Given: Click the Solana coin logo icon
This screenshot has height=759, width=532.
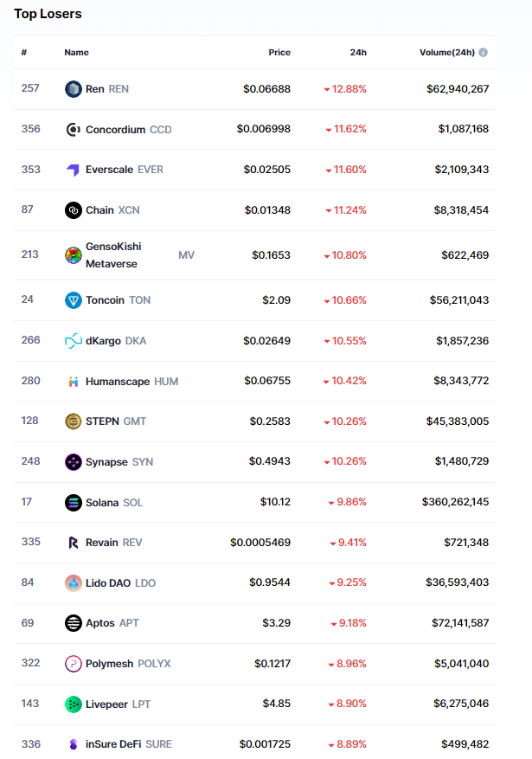Looking at the screenshot, I should tap(74, 503).
